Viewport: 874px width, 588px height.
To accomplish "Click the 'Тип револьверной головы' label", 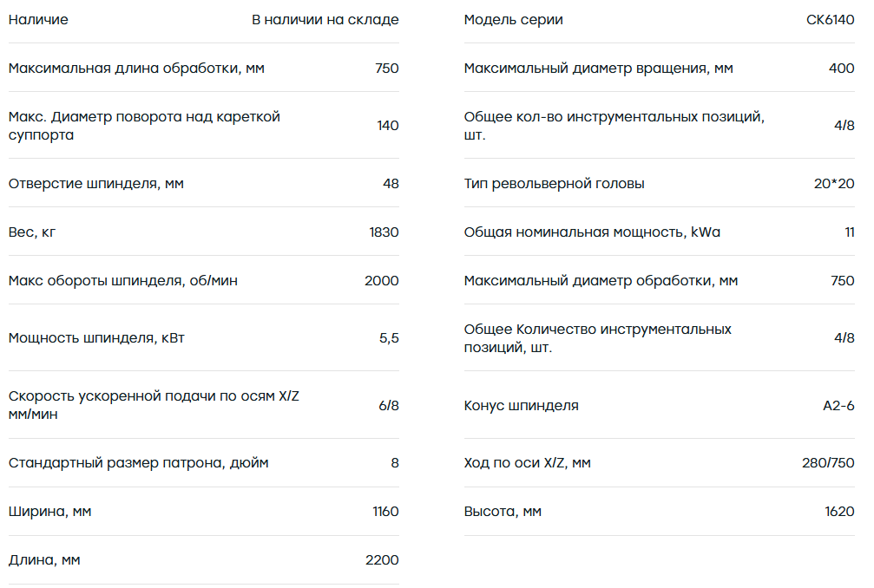I will [x=554, y=183].
